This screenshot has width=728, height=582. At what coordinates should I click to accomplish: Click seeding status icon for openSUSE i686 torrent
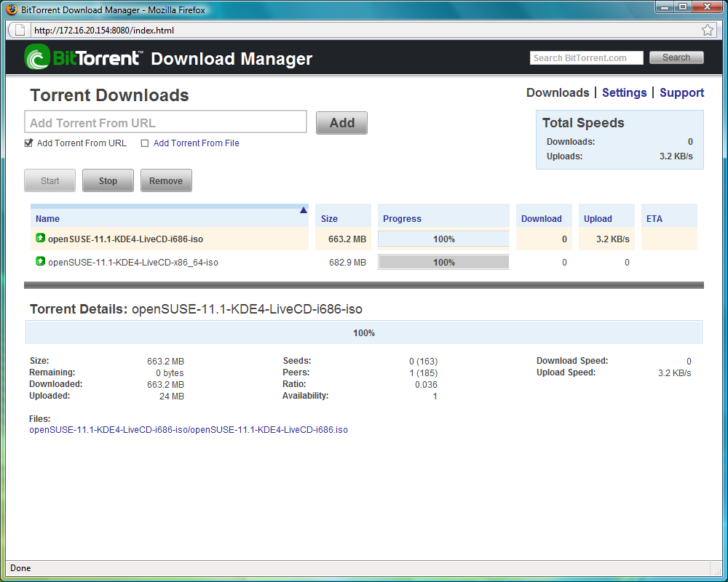(40, 238)
